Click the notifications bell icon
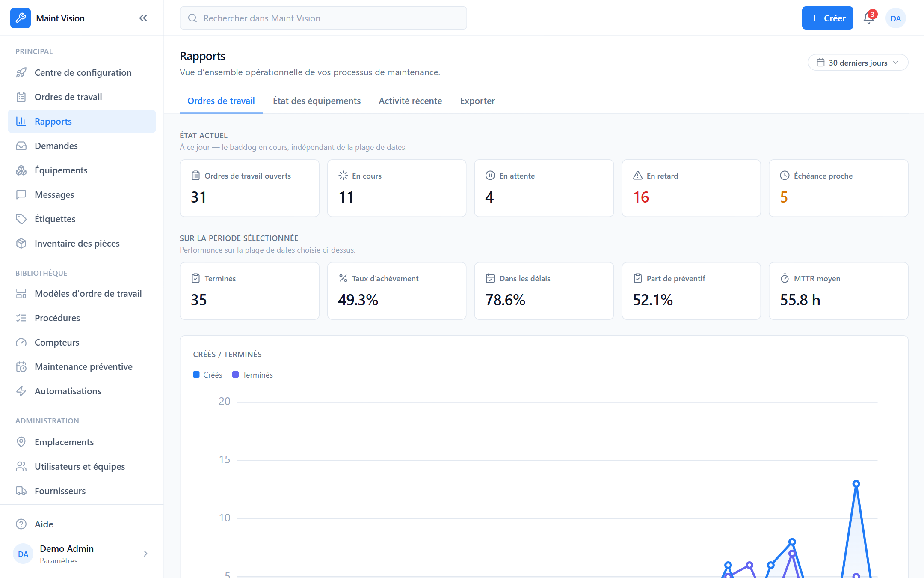 coord(868,18)
